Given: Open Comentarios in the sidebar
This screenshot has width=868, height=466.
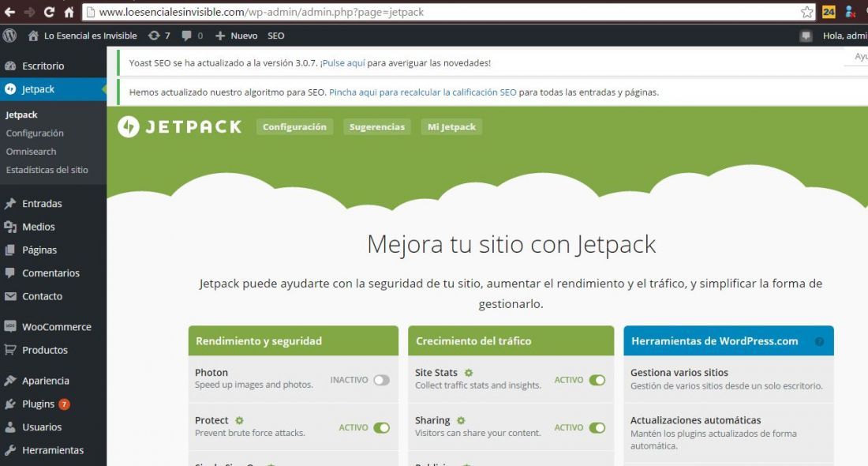Looking at the screenshot, I should 53,273.
